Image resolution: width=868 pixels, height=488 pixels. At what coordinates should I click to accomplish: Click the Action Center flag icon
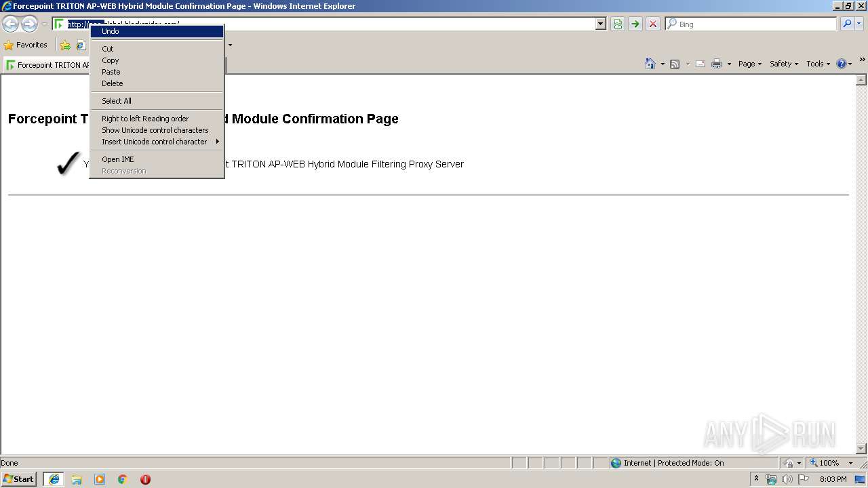click(x=804, y=479)
